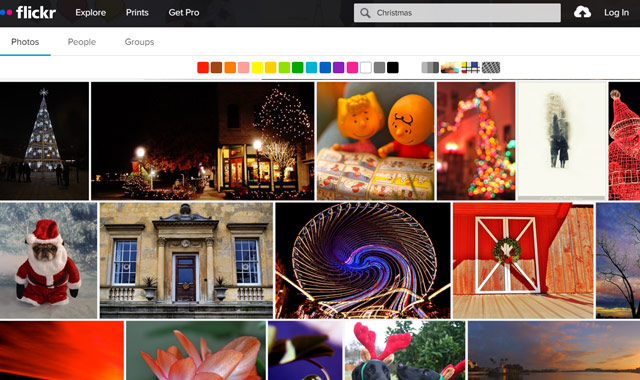Open the red wireframe Santa photo
The height and width of the screenshot is (380, 640).
click(624, 141)
